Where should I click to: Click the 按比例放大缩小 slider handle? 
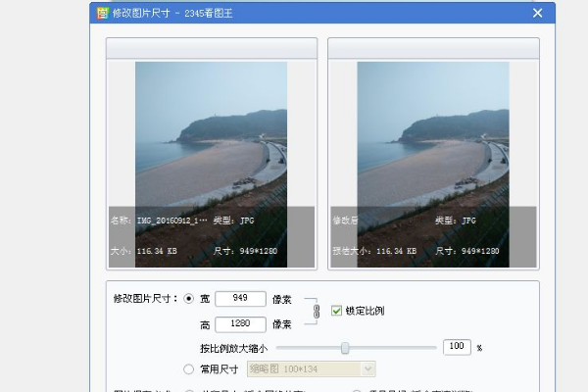(x=345, y=347)
